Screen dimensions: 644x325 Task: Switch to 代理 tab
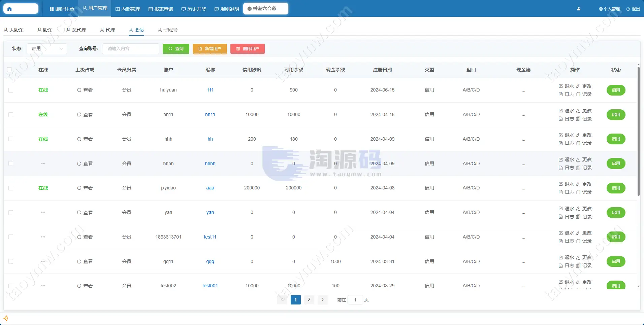108,30
